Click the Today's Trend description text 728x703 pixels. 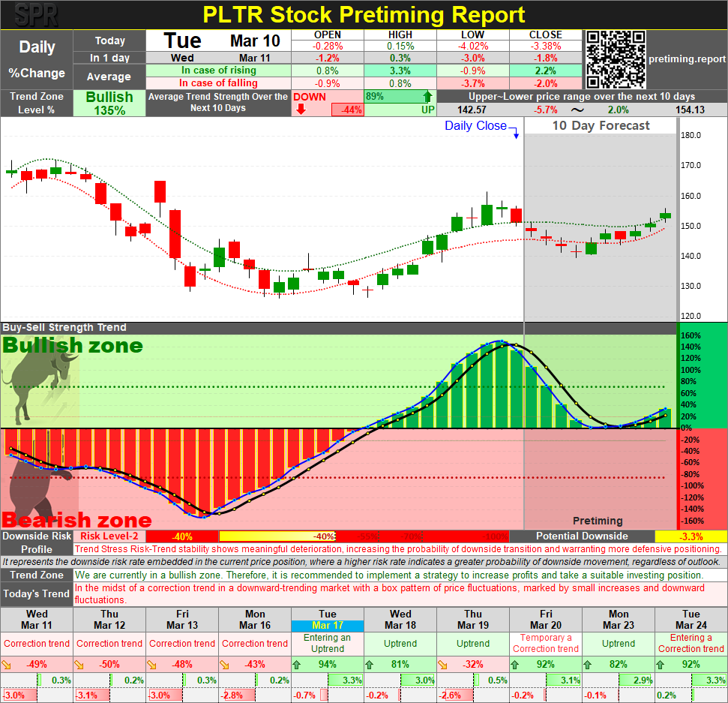click(390, 593)
